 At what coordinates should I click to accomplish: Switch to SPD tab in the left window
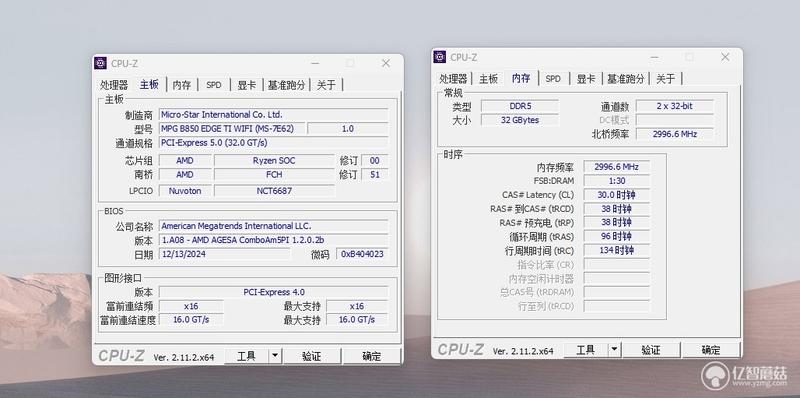pos(214,85)
